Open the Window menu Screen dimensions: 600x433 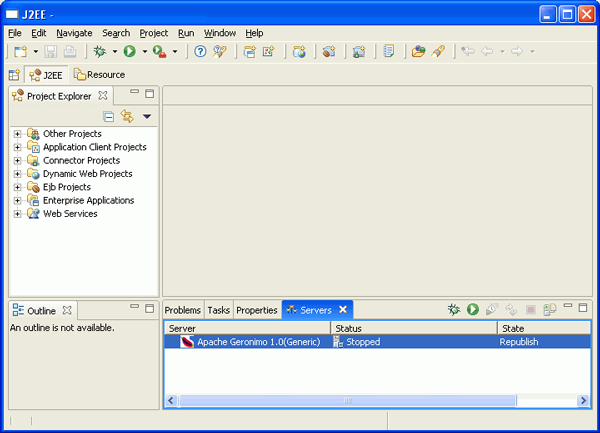(220, 33)
